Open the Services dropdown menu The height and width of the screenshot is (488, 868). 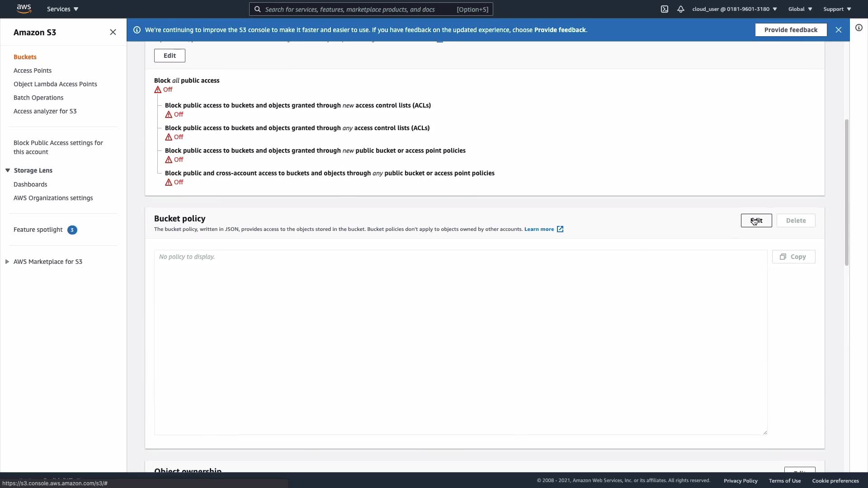(62, 9)
